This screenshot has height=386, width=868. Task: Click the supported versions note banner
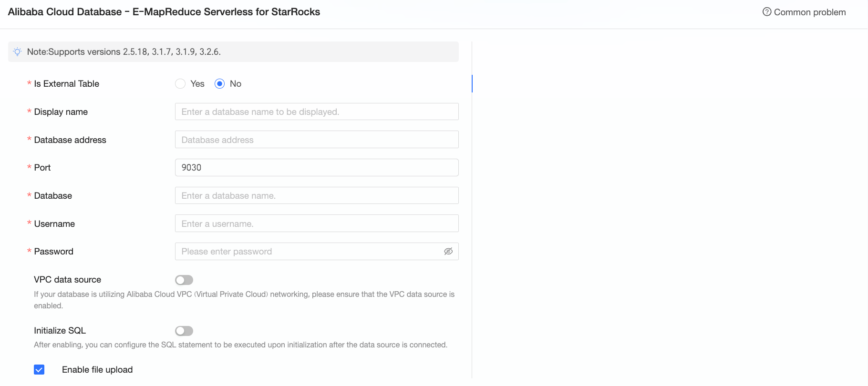coord(233,51)
